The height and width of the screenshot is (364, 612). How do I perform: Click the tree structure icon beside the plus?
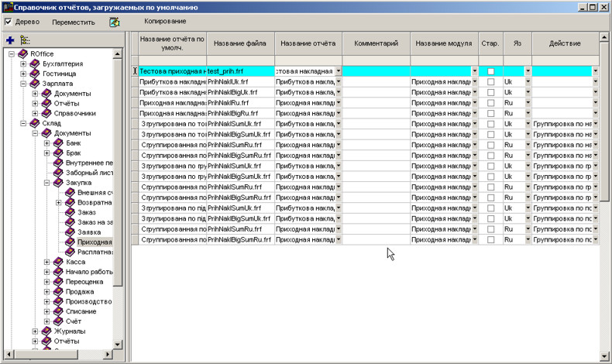coord(26,39)
